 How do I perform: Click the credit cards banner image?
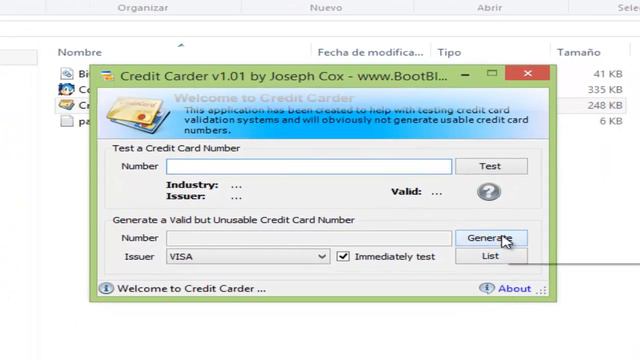139,115
